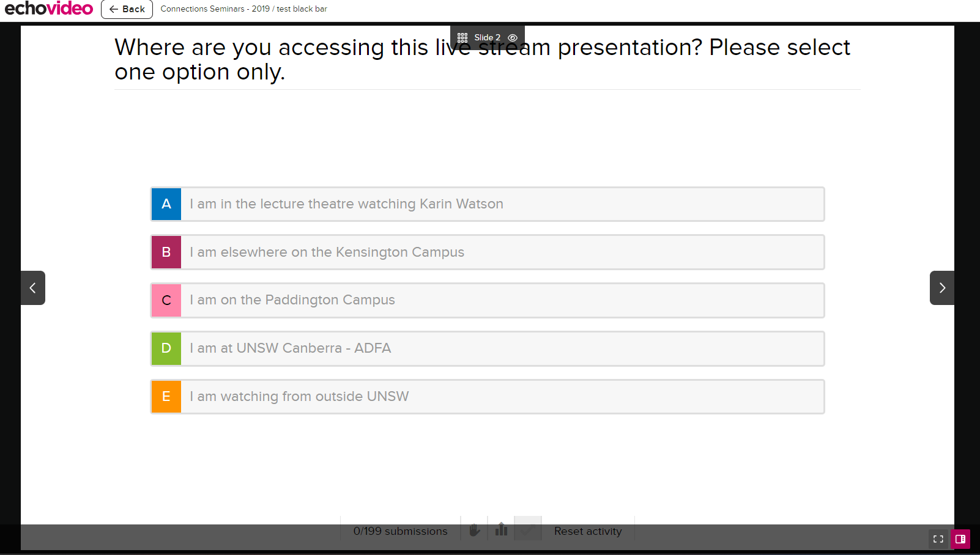The width and height of the screenshot is (980, 555).
Task: Click the 0/199 submissions counter
Action: (400, 531)
